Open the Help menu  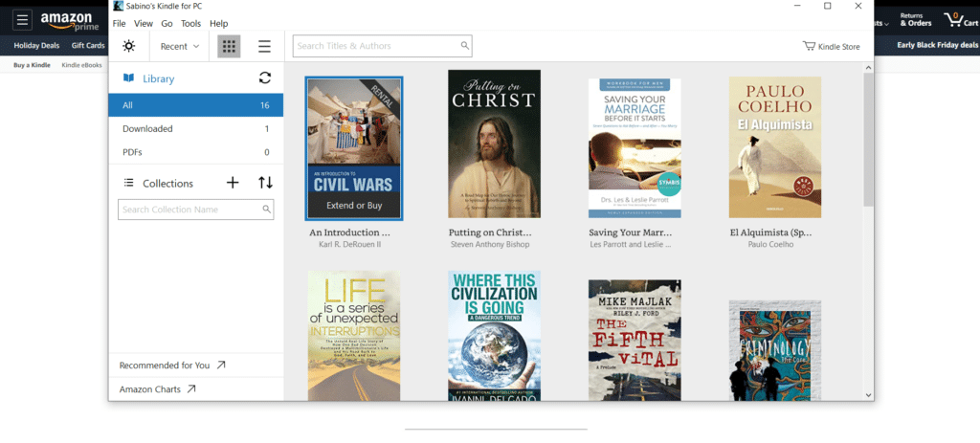point(219,24)
